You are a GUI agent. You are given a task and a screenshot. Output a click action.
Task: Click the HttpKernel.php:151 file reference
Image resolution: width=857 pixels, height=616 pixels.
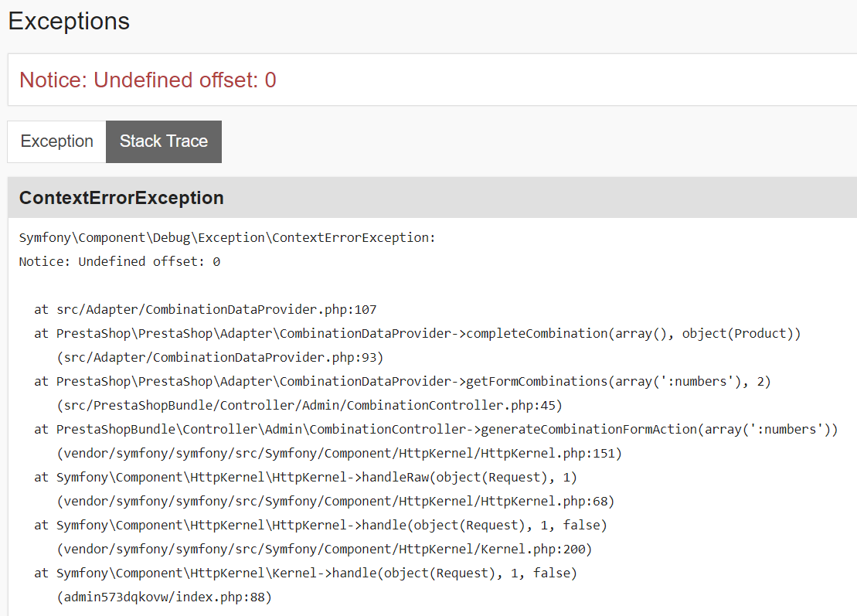[339, 454]
